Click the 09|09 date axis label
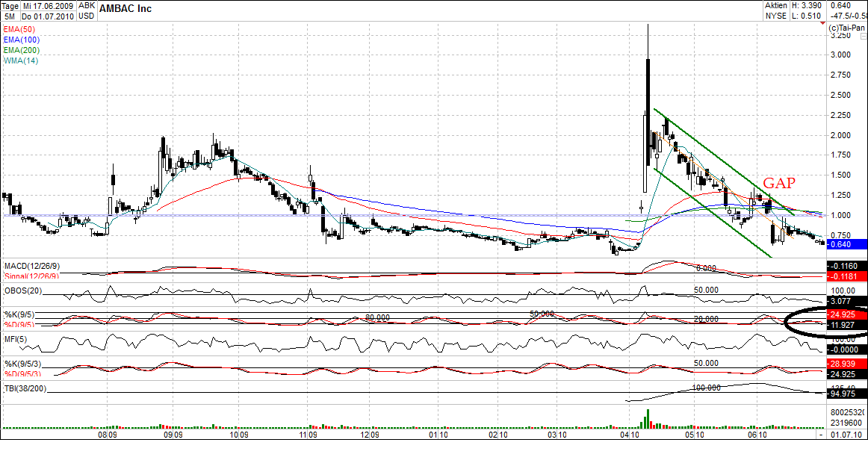868x466 pixels. tap(173, 435)
